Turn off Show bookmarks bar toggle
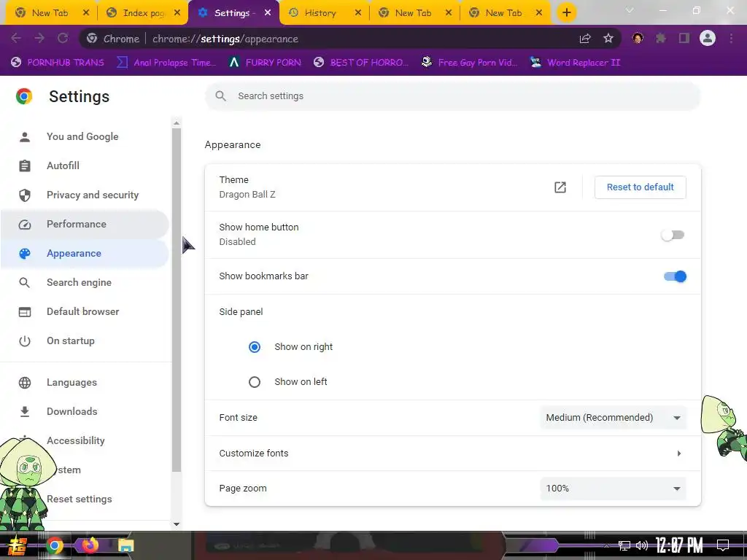The height and width of the screenshot is (560, 747). pos(675,276)
